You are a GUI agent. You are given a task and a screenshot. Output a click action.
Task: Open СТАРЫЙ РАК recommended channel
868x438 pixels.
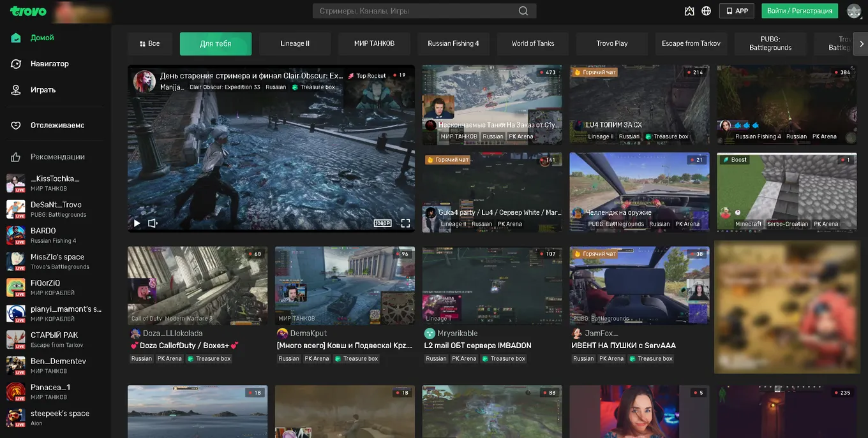[56, 340]
